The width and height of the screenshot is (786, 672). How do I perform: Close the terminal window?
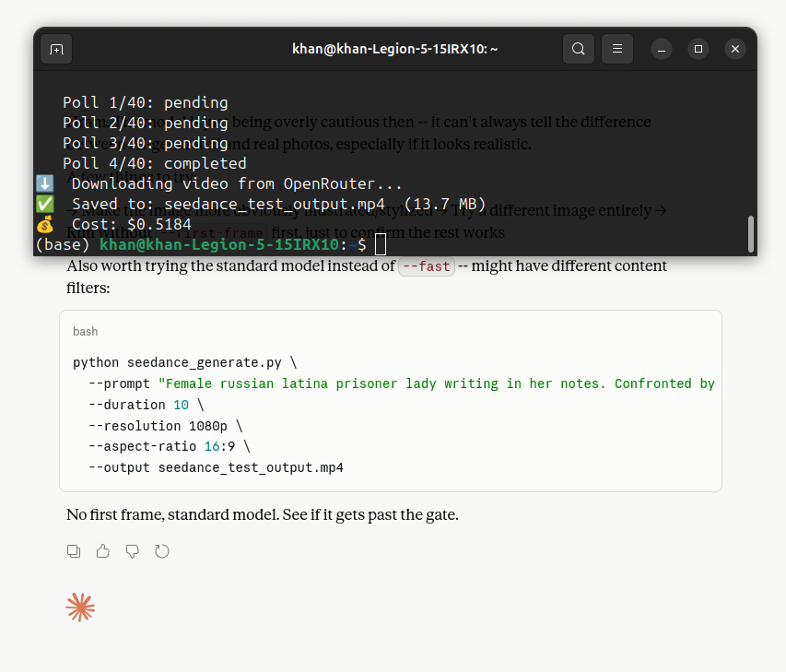click(735, 49)
